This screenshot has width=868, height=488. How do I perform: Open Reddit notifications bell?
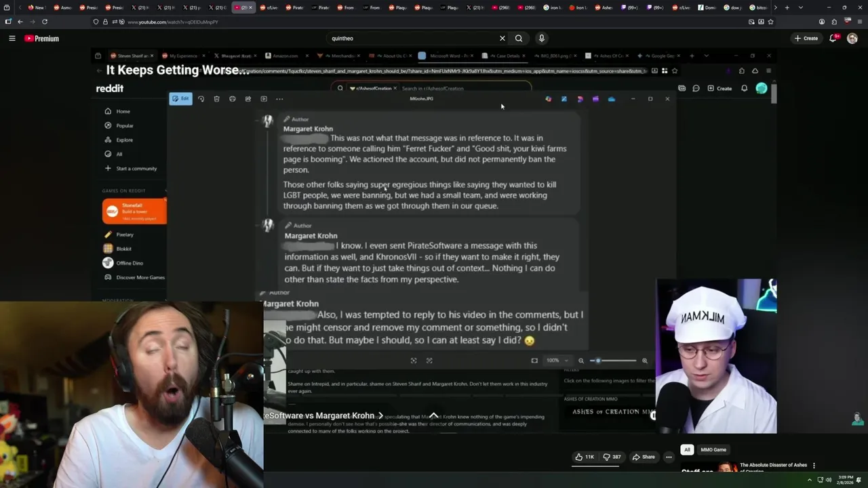pos(744,88)
